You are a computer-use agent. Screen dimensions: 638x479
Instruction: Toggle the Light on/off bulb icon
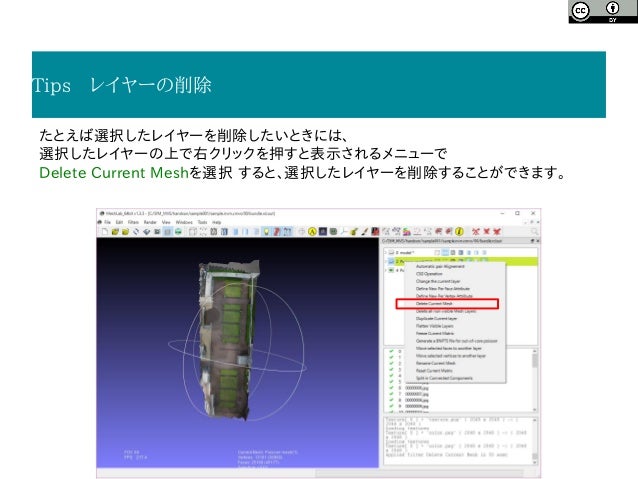coord(267,232)
